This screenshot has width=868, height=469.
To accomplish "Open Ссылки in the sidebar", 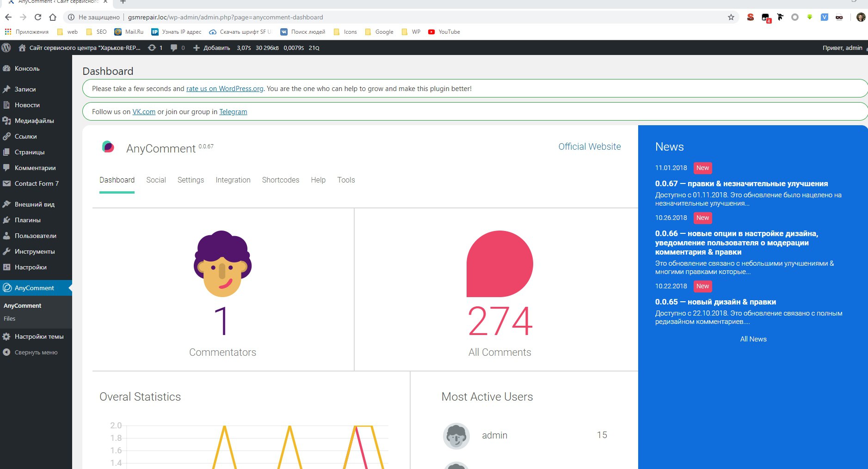I will [x=36, y=136].
